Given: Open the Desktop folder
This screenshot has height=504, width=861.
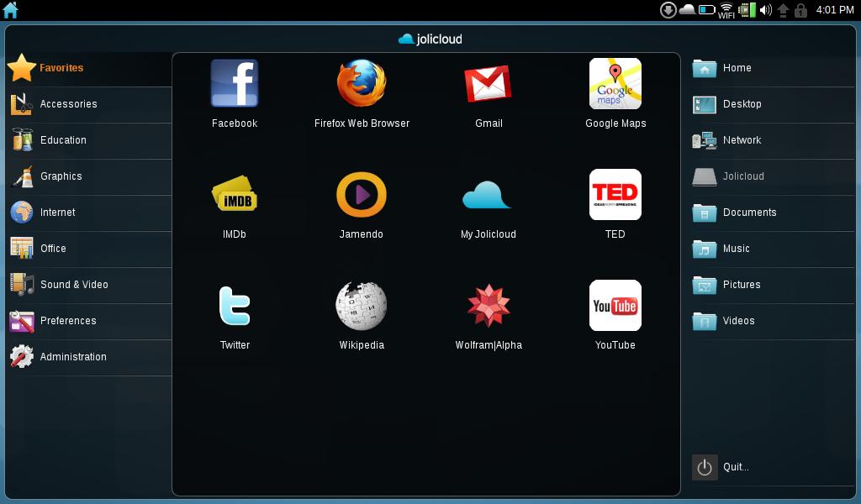Looking at the screenshot, I should (772, 104).
